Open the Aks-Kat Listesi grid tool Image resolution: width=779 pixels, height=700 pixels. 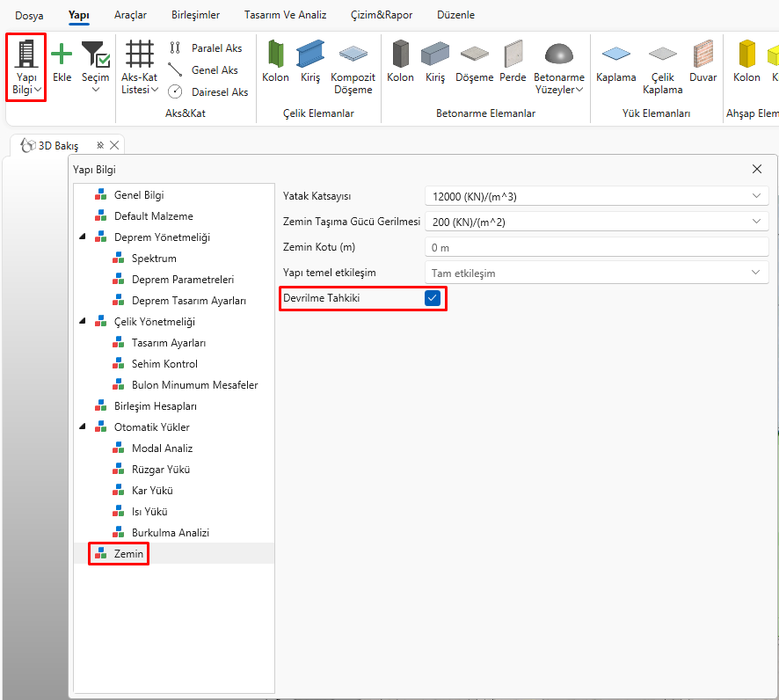point(140,55)
